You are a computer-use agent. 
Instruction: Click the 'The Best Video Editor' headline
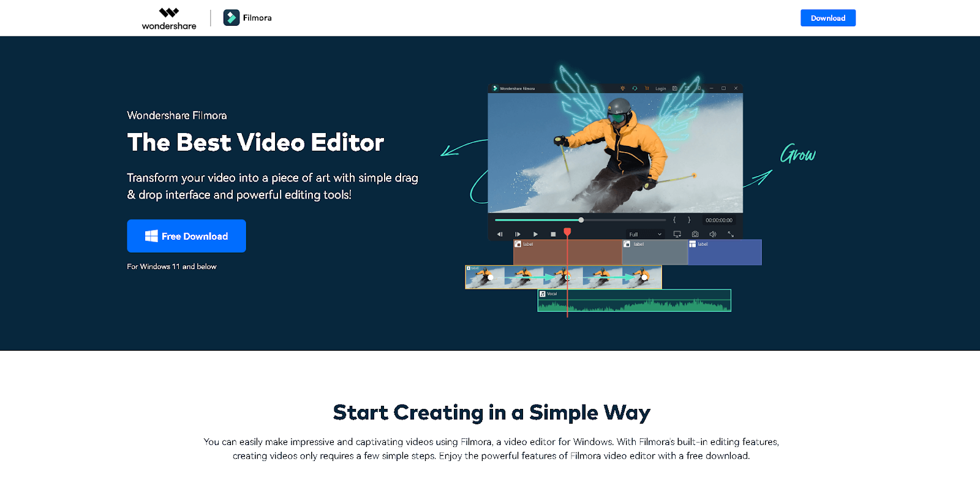click(255, 142)
